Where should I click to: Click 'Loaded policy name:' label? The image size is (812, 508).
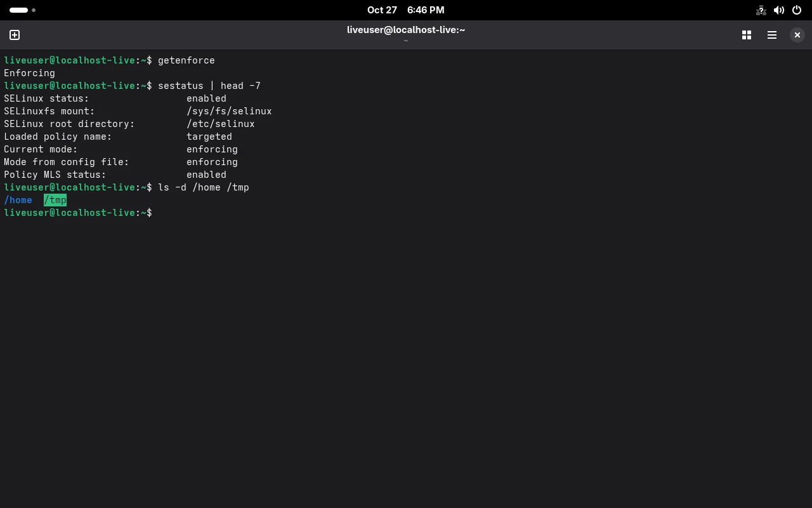[58, 137]
